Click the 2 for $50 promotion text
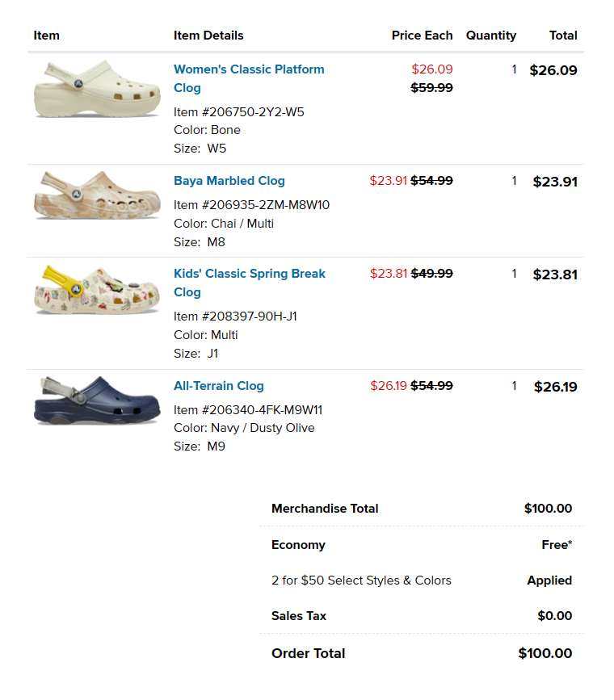The width and height of the screenshot is (614, 700). coord(361,581)
